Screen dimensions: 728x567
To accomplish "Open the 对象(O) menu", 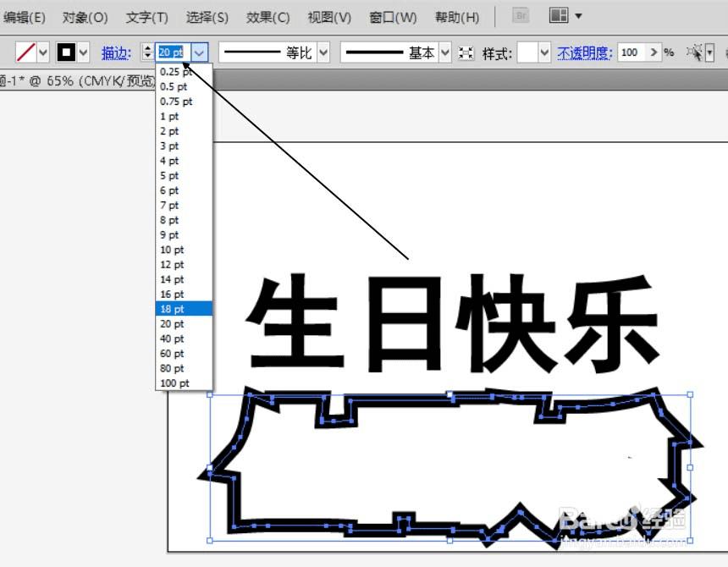I will 85,18.
